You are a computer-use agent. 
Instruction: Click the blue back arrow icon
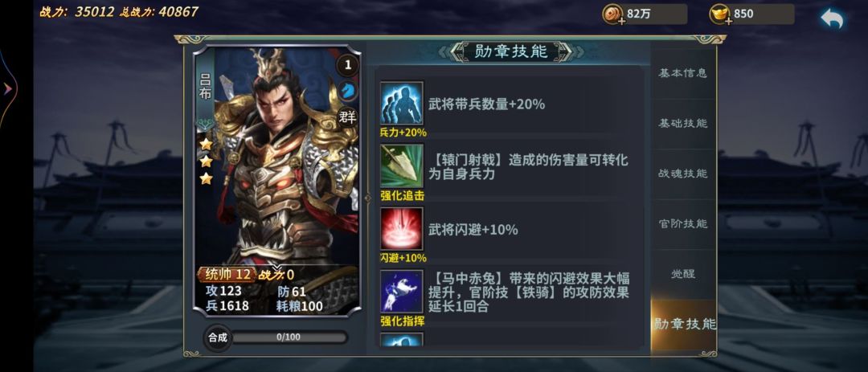[832, 18]
